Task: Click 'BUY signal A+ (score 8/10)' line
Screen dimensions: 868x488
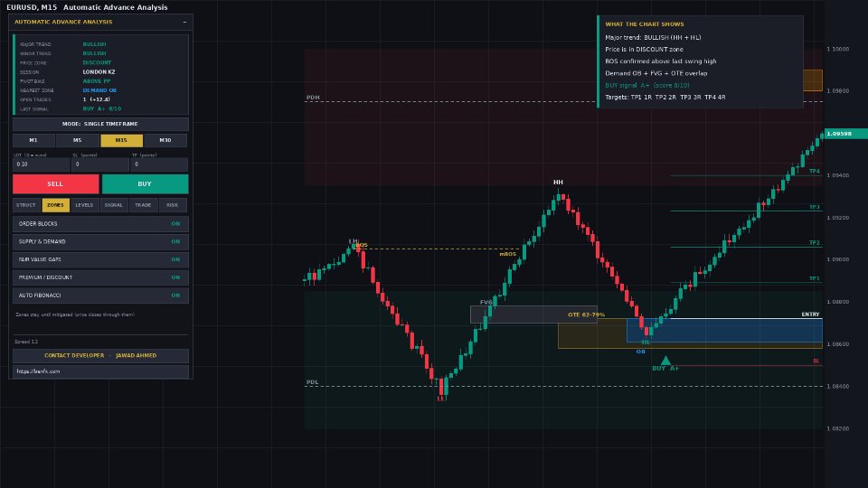Action: 647,85
